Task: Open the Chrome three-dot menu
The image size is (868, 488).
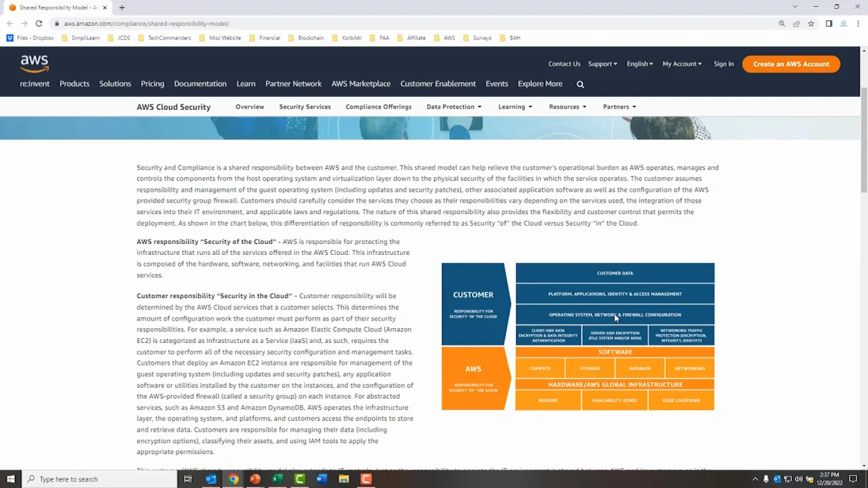Action: [x=858, y=23]
